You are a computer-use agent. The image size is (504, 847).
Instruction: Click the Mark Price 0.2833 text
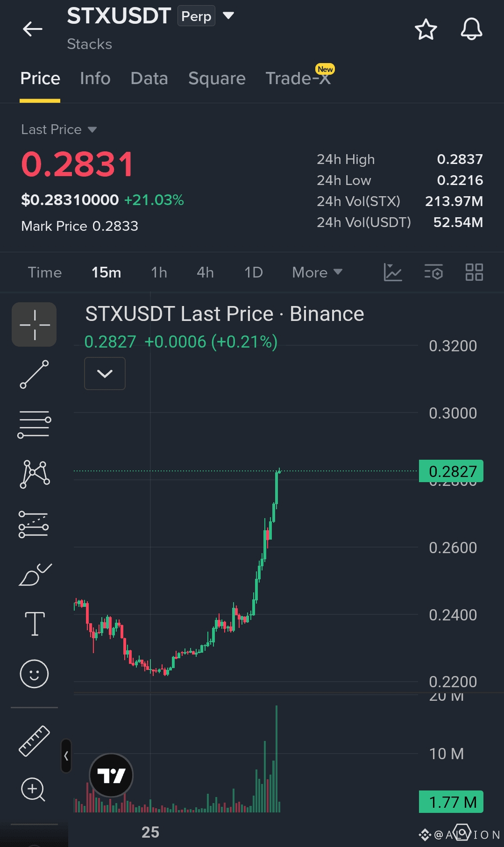coord(80,226)
